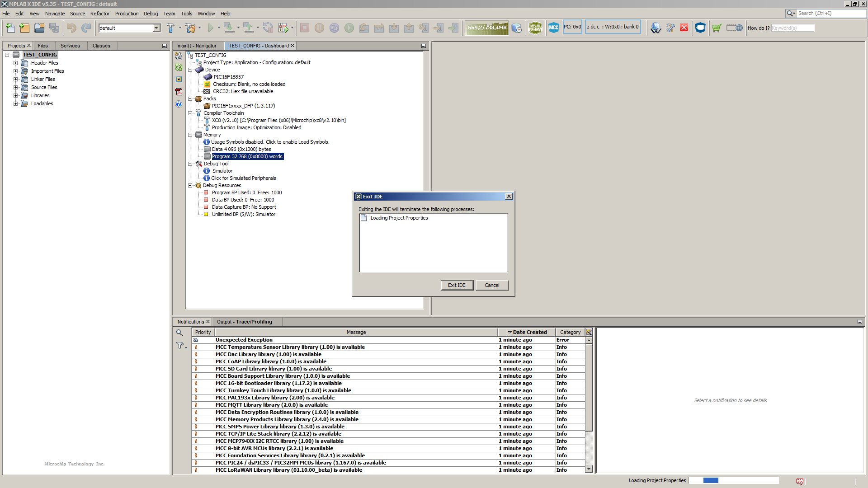Viewport: 868px width, 488px height.
Task: Click the Build Project hammer icon
Action: point(170,28)
